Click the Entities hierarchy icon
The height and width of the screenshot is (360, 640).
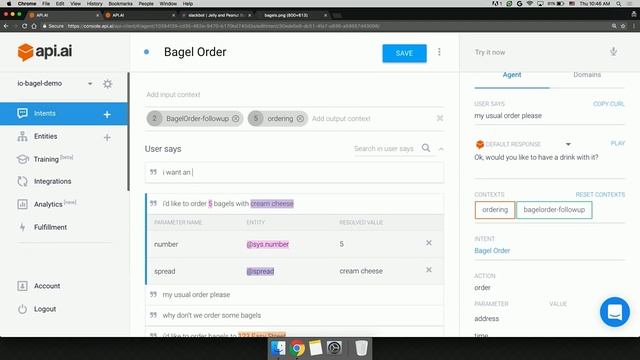(22, 136)
